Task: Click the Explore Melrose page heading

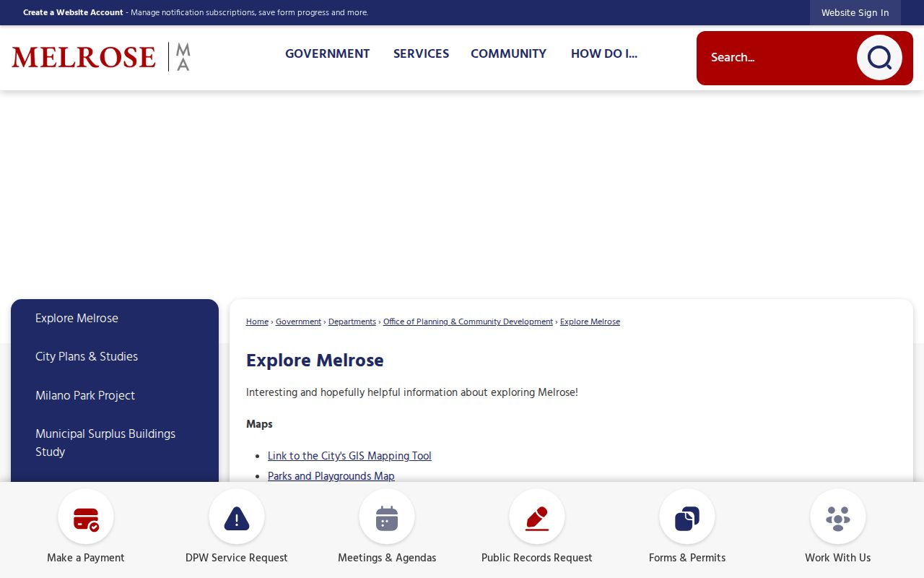Action: [315, 361]
